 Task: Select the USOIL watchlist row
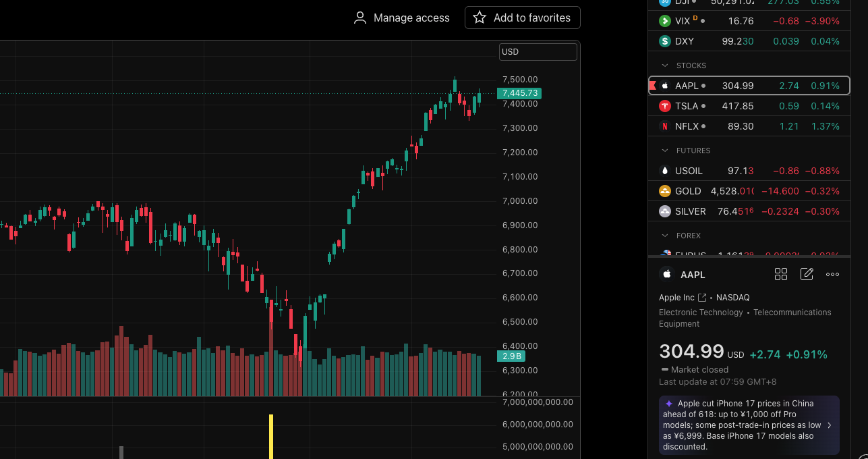749,171
